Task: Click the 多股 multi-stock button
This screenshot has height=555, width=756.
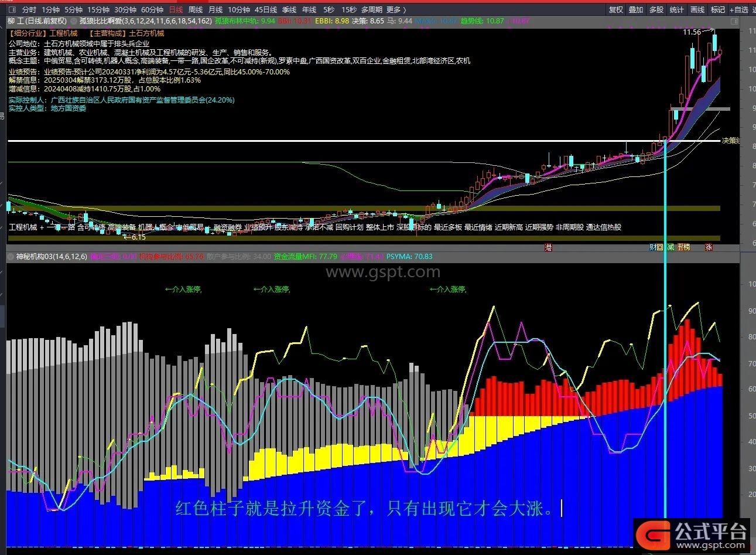Action: pos(656,9)
